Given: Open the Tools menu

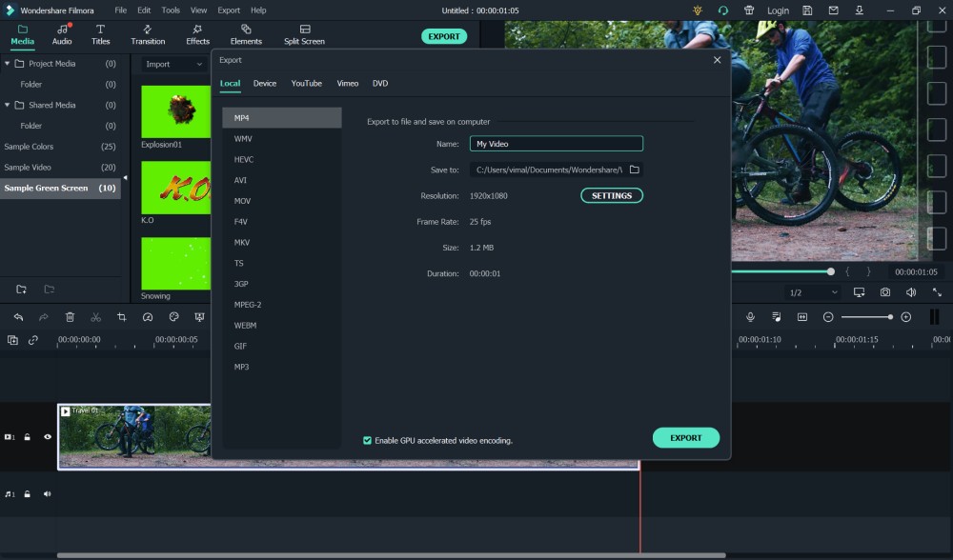Looking at the screenshot, I should (170, 10).
